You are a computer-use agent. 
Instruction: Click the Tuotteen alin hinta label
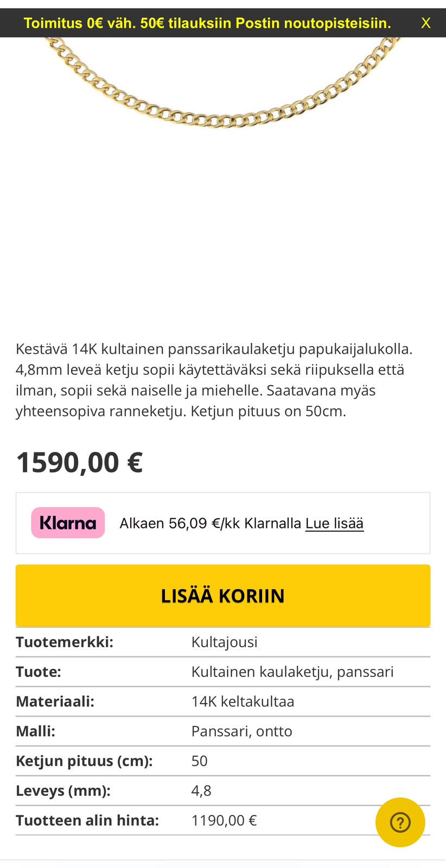point(86,820)
